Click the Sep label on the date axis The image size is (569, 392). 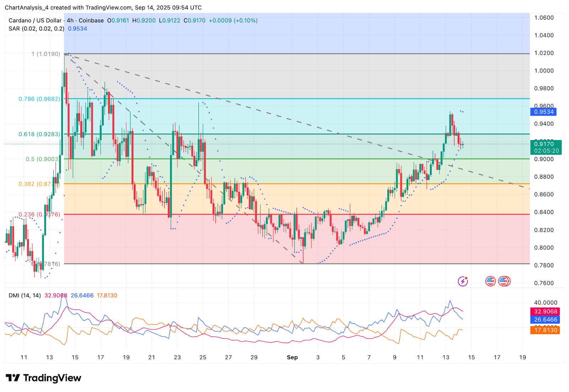click(292, 357)
